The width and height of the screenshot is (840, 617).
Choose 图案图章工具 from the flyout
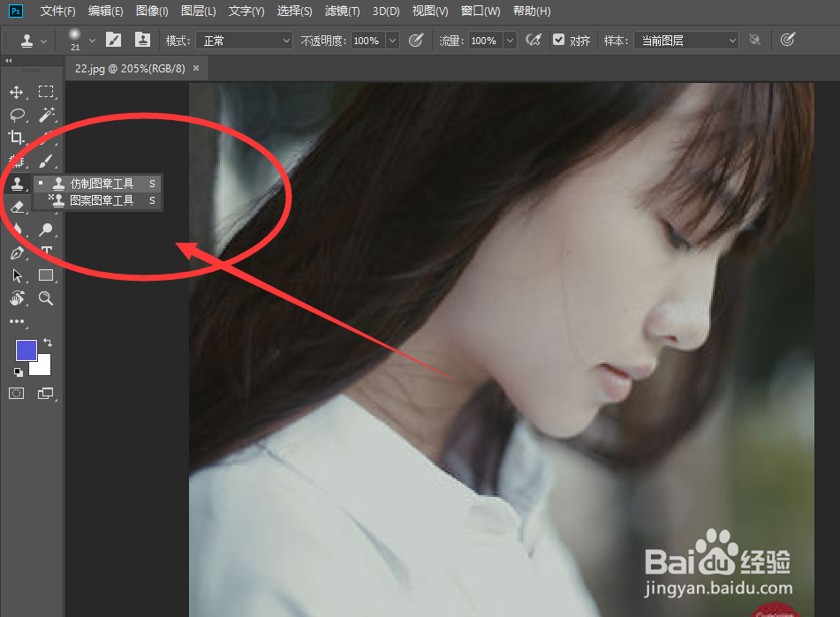coord(97,200)
